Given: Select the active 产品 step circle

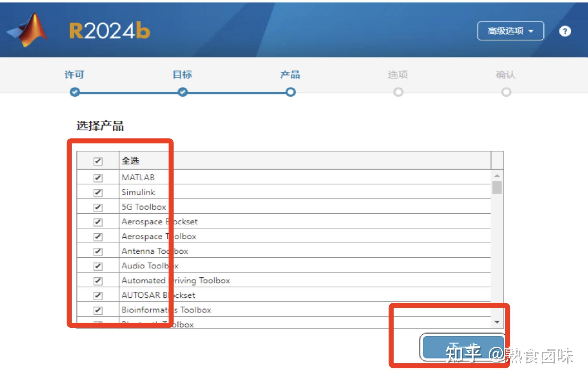Looking at the screenshot, I should 291,92.
